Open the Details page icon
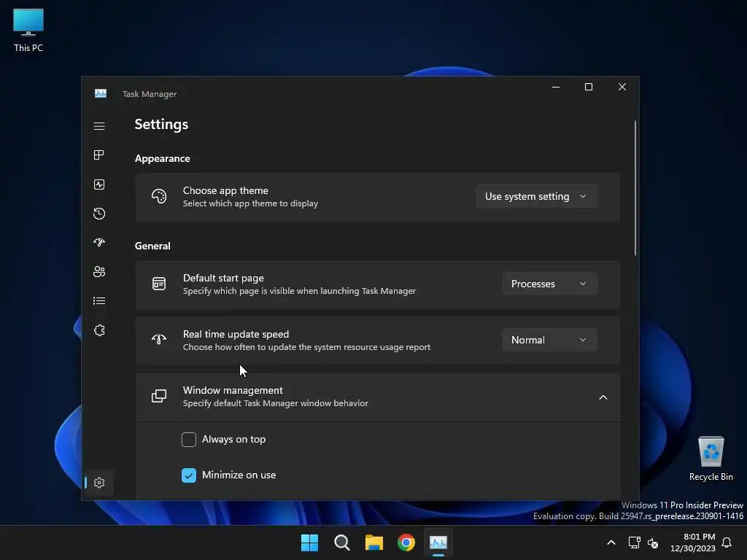The height and width of the screenshot is (560, 747). (x=99, y=301)
